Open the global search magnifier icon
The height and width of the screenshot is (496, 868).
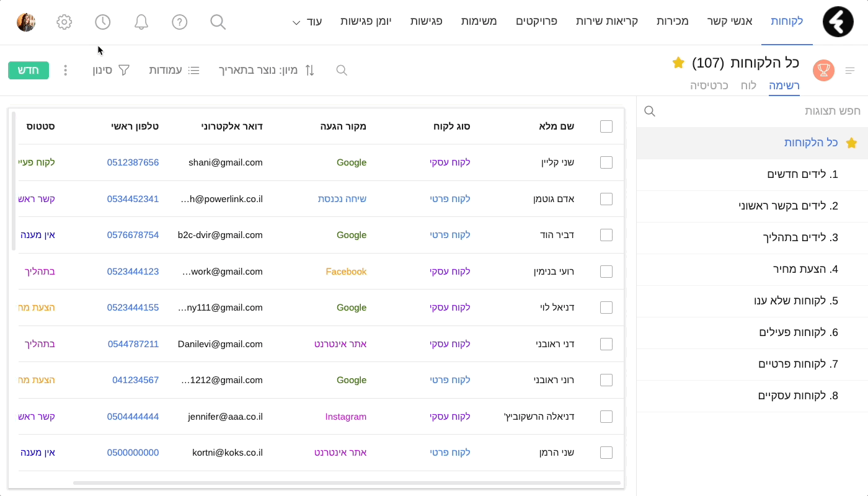click(x=218, y=22)
